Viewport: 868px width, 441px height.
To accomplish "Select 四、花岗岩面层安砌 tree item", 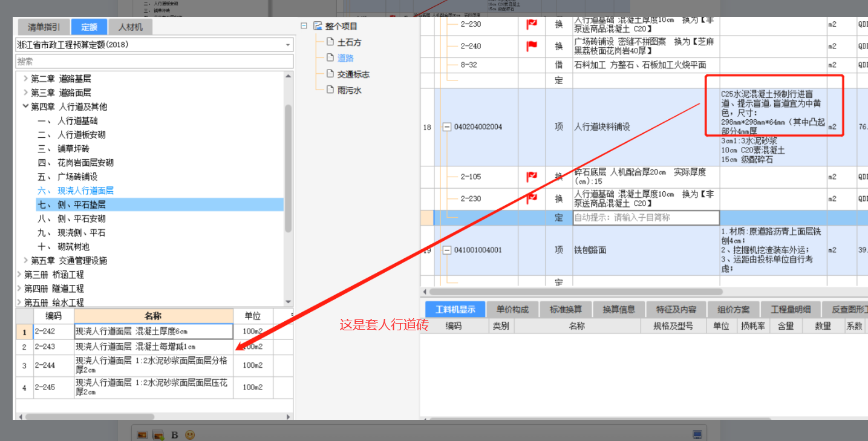I will [76, 163].
